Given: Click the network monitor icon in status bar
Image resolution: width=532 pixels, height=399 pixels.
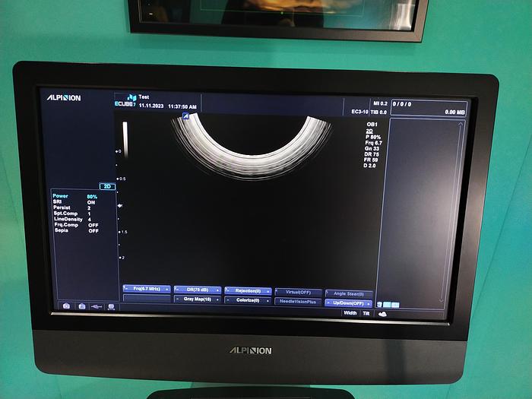Looking at the screenshot, I should point(111,306).
